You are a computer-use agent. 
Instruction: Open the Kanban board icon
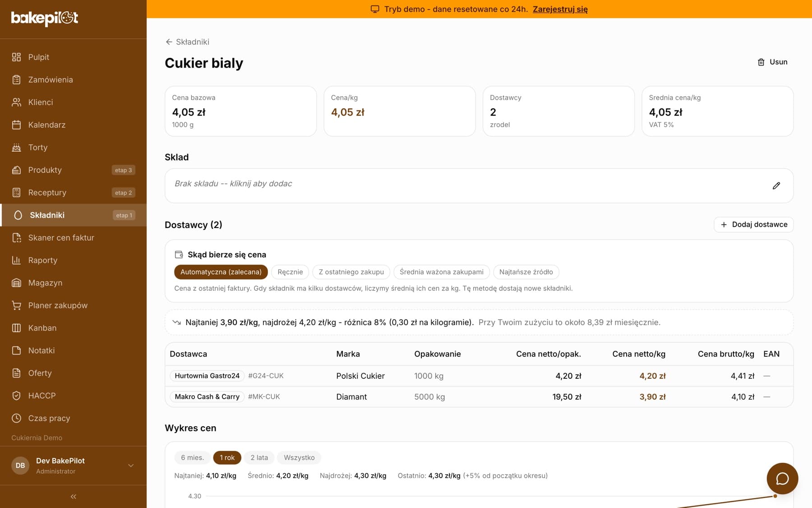click(x=16, y=328)
